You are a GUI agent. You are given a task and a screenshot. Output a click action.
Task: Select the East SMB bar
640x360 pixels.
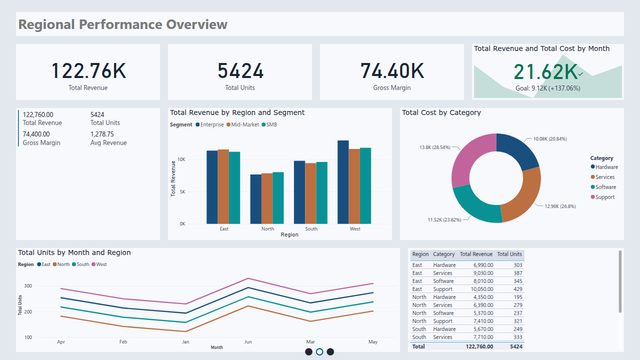tap(234, 188)
